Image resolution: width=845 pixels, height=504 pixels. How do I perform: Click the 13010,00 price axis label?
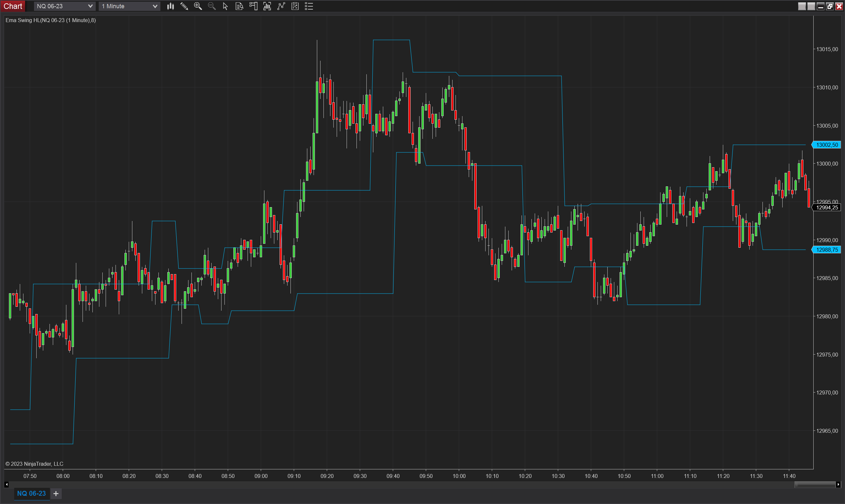pyautogui.click(x=827, y=88)
